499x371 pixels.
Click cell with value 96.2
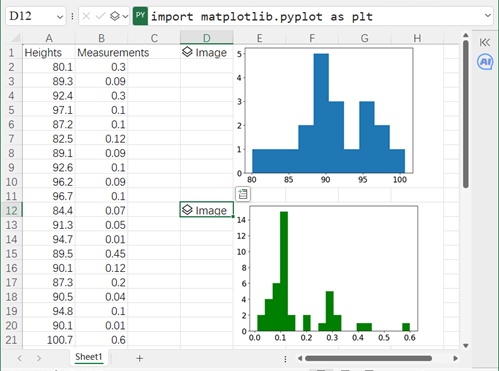click(x=49, y=182)
